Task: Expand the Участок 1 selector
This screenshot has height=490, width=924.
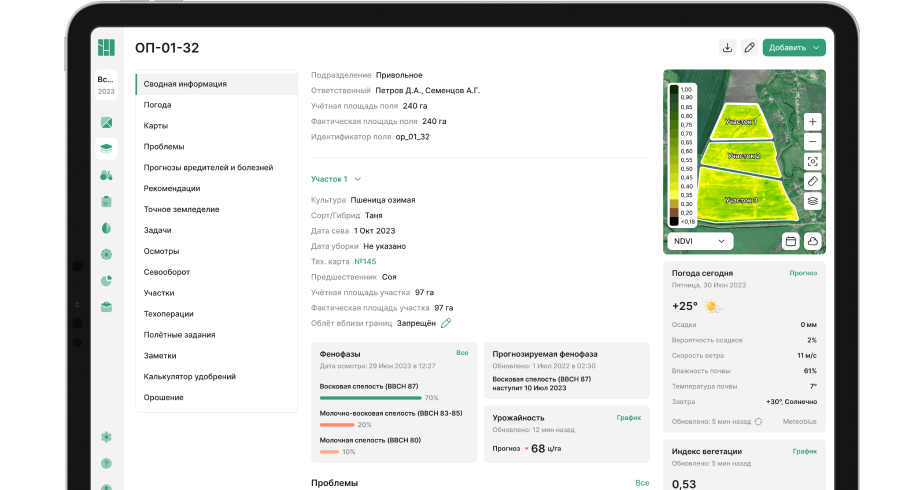Action: [336, 179]
